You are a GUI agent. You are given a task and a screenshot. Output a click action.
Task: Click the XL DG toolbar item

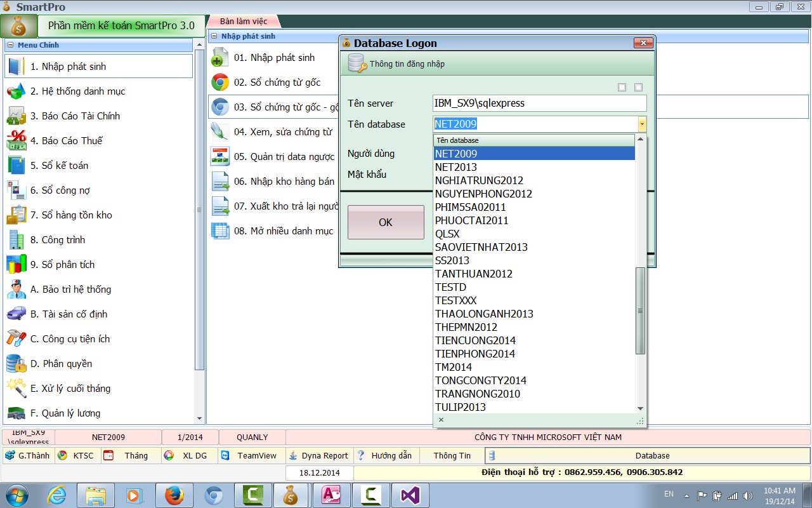click(190, 455)
